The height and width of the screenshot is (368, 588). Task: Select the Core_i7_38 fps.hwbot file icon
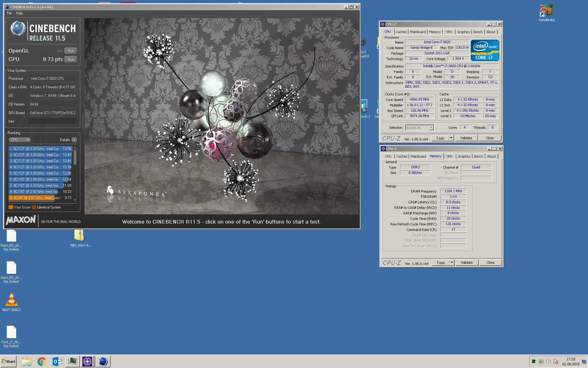pyautogui.click(x=11, y=336)
